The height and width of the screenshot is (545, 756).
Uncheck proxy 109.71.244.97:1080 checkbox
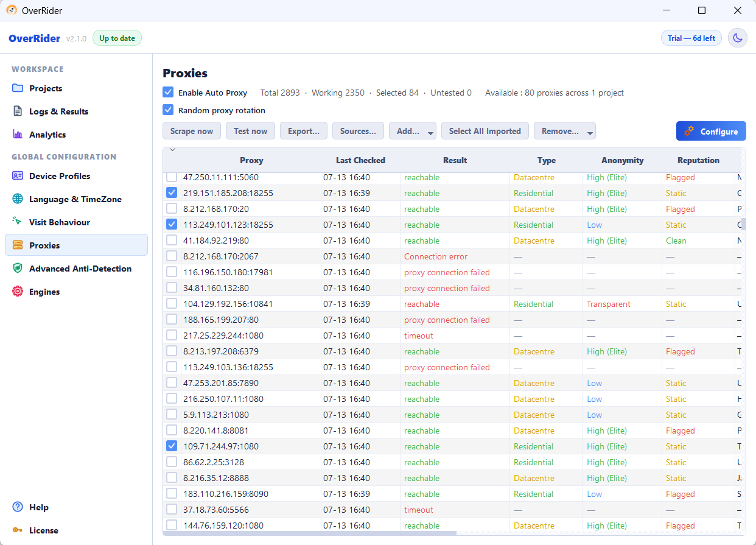click(x=172, y=446)
